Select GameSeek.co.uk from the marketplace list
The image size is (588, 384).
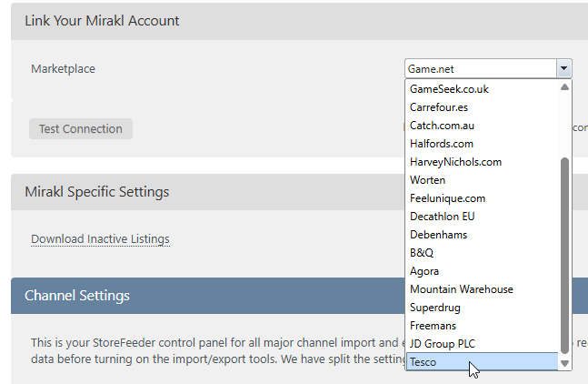pyautogui.click(x=482, y=89)
